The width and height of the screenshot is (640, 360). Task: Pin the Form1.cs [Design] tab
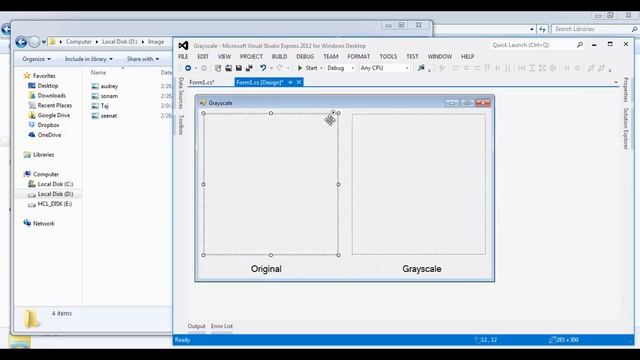click(x=290, y=82)
